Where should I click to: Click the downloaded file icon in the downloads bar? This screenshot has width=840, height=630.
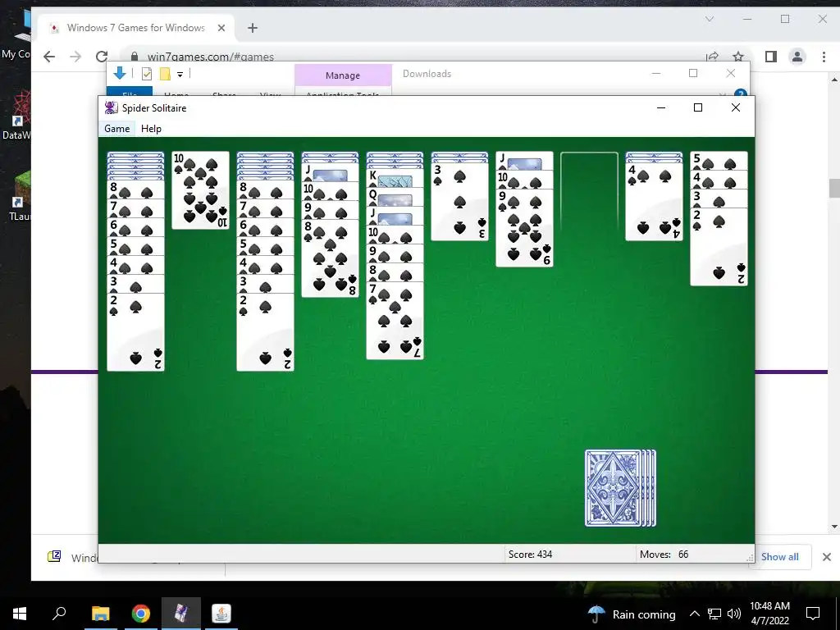pyautogui.click(x=54, y=557)
